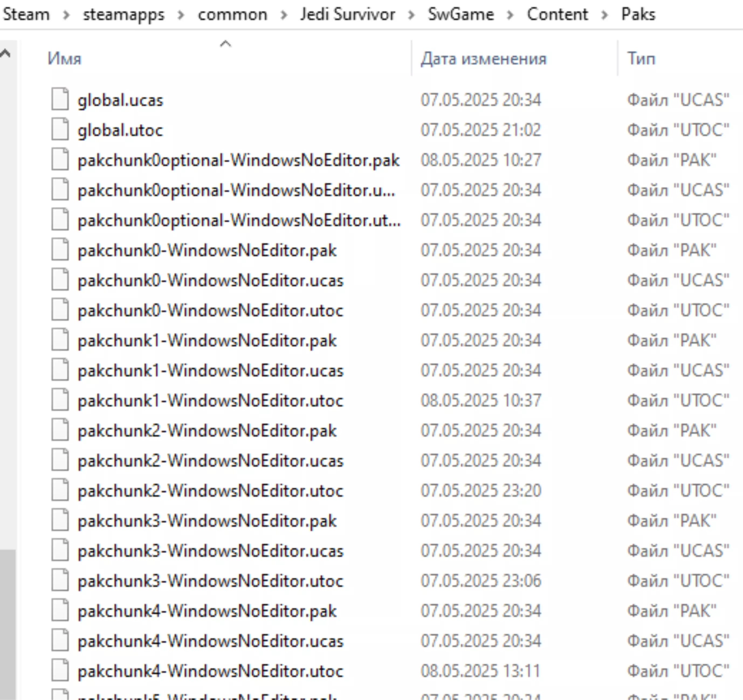Viewport: 743px width, 700px height.
Task: Select pakchunk2-WindowsNoEditor.pak file name
Action: pos(207,430)
